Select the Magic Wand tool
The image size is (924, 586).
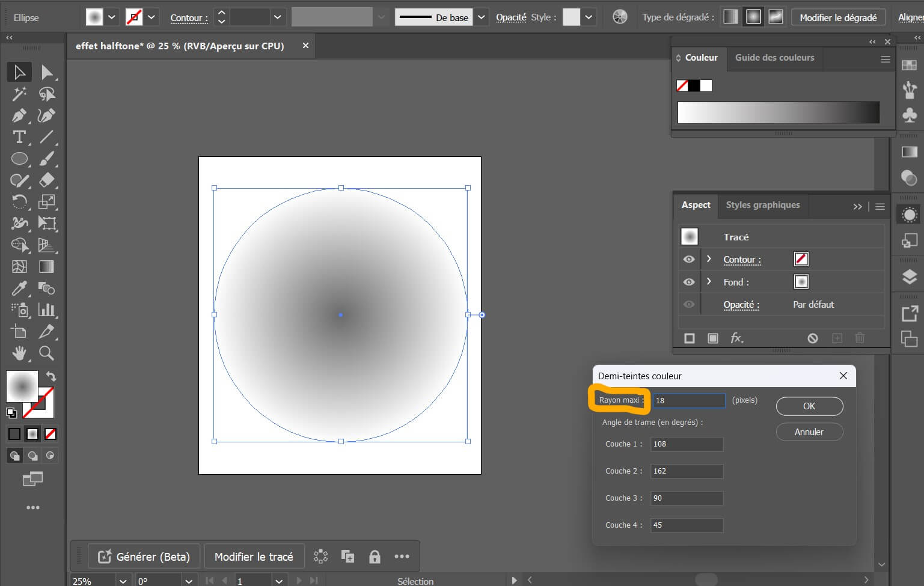coord(19,94)
